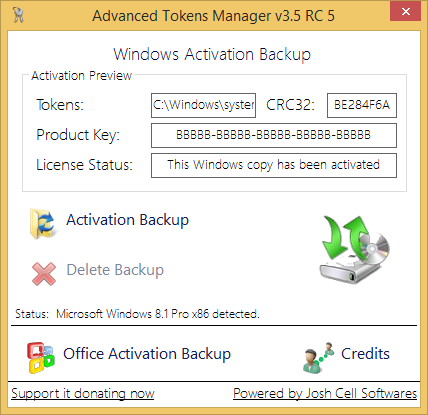
Task: Click the keys app icon in title bar
Action: coord(19,15)
